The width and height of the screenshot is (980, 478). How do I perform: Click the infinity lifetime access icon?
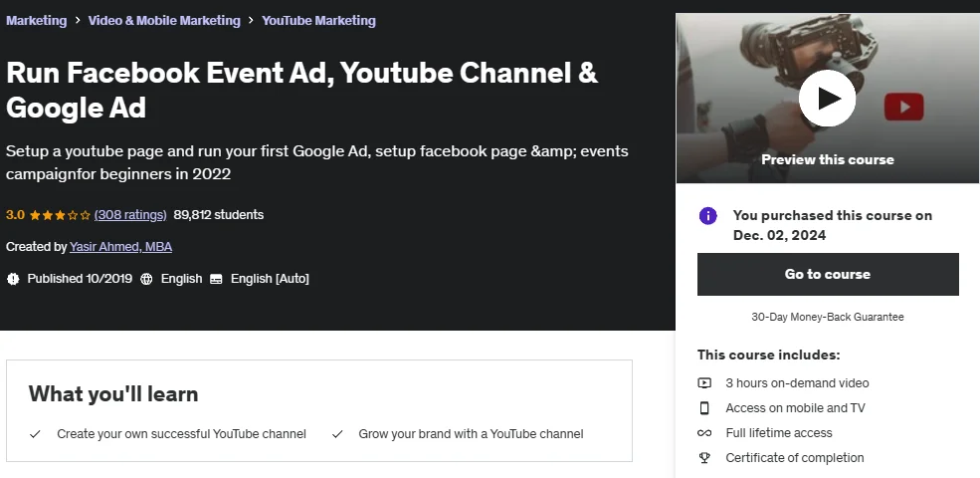coord(704,433)
